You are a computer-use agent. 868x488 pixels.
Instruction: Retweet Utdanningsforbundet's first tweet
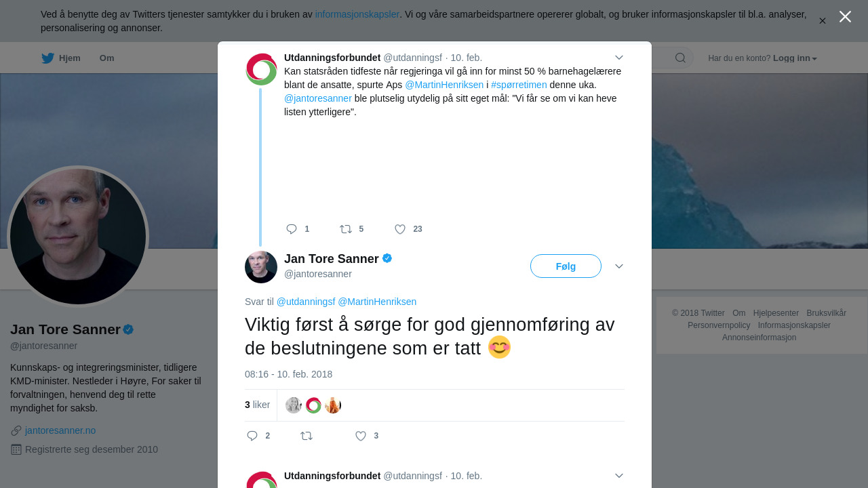[346, 229]
